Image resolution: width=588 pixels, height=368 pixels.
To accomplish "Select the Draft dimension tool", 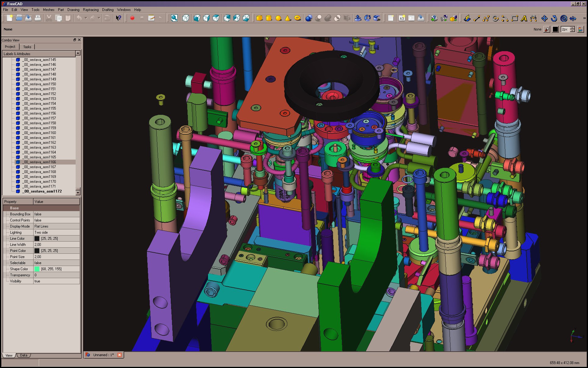I will pyautogui.click(x=533, y=18).
